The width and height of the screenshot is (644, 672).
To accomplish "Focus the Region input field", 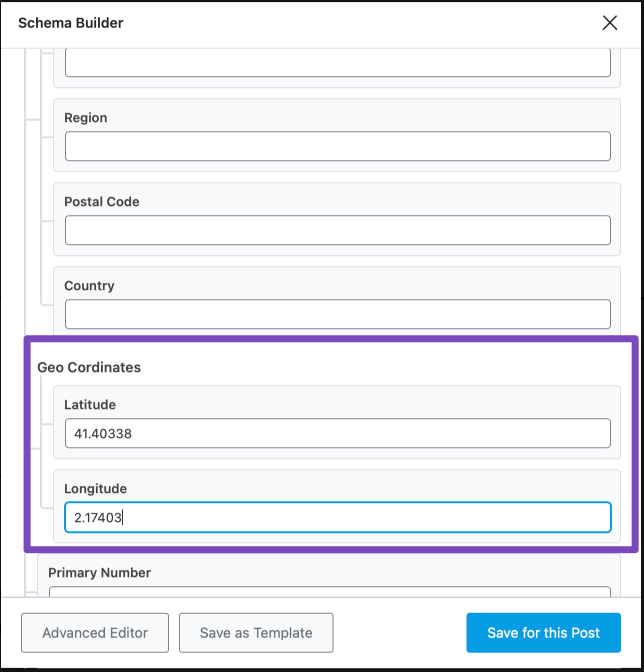I will click(x=337, y=146).
